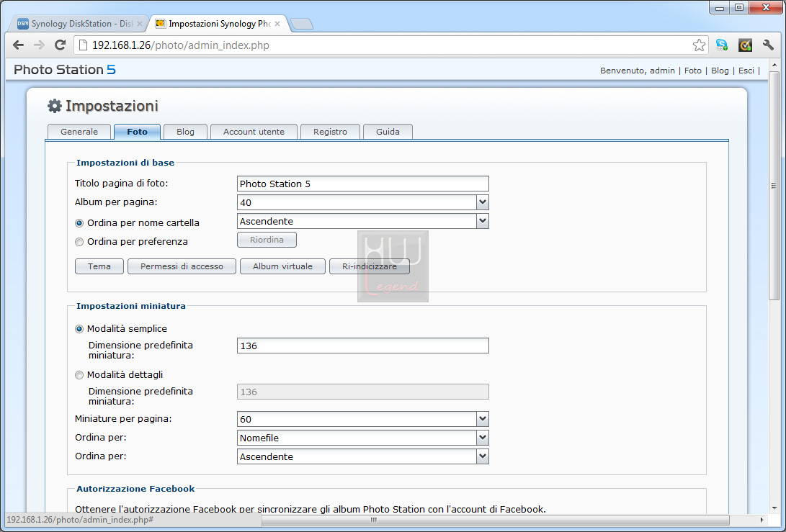Click the Tema button
786x532 pixels.
(99, 266)
